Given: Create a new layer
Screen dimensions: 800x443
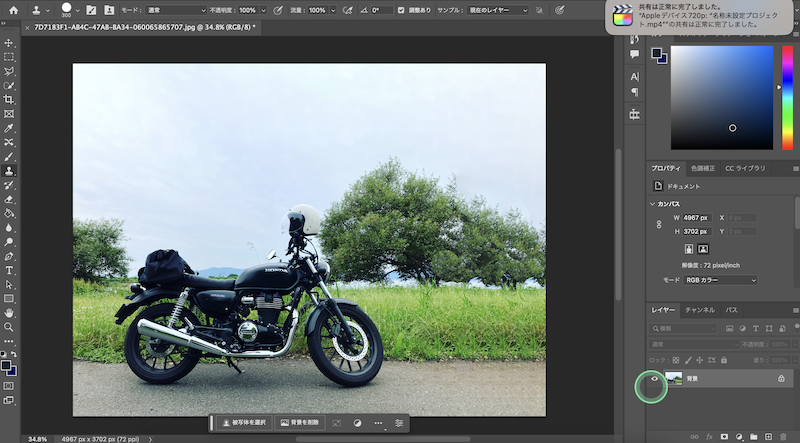Looking at the screenshot, I should click(768, 437).
